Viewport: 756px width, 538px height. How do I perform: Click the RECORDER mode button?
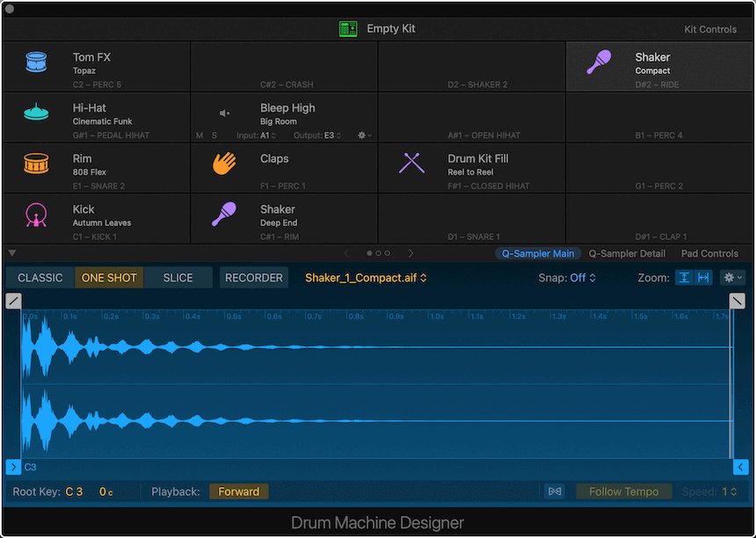tap(254, 278)
